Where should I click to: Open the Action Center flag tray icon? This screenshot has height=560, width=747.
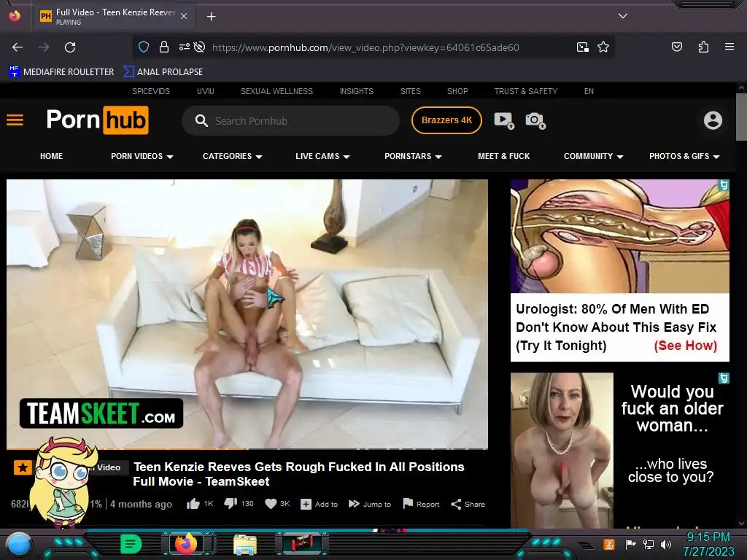630,544
